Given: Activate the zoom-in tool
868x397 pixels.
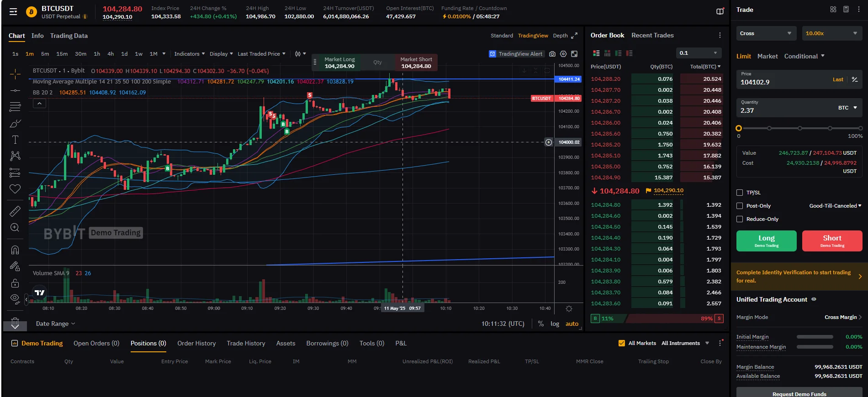Looking at the screenshot, I should 15,228.
